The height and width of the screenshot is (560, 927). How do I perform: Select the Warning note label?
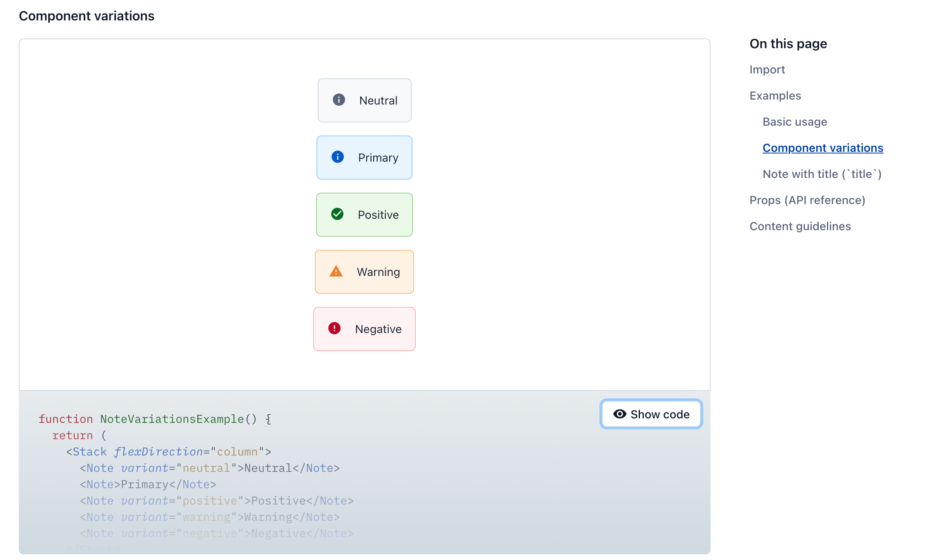tap(378, 272)
